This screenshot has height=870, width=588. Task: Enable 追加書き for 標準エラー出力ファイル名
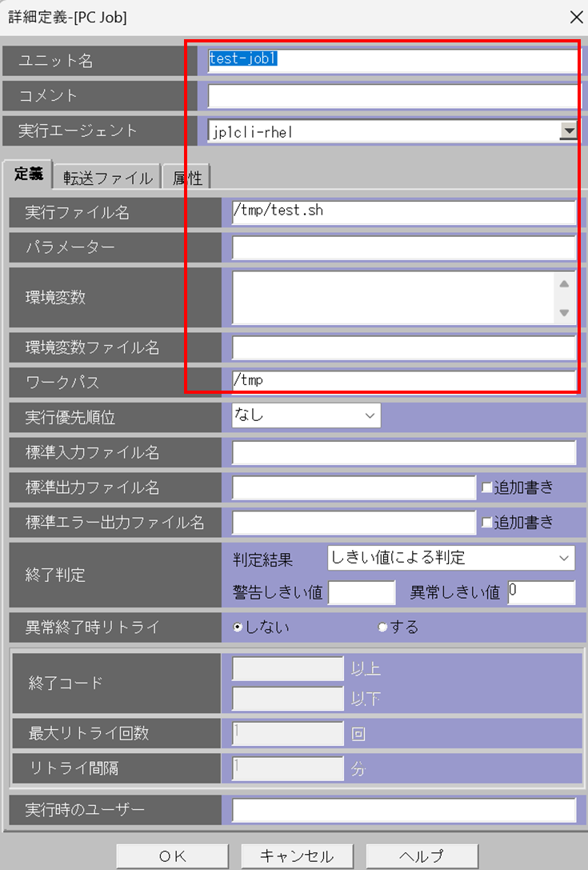pos(486,523)
